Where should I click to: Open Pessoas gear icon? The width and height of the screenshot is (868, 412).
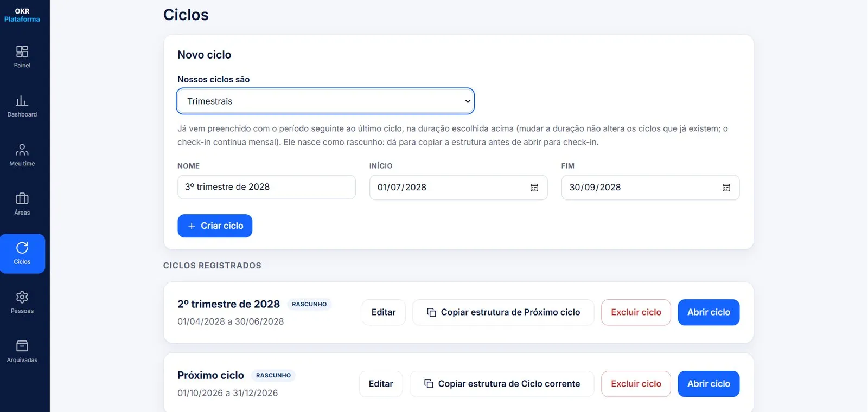click(22, 297)
